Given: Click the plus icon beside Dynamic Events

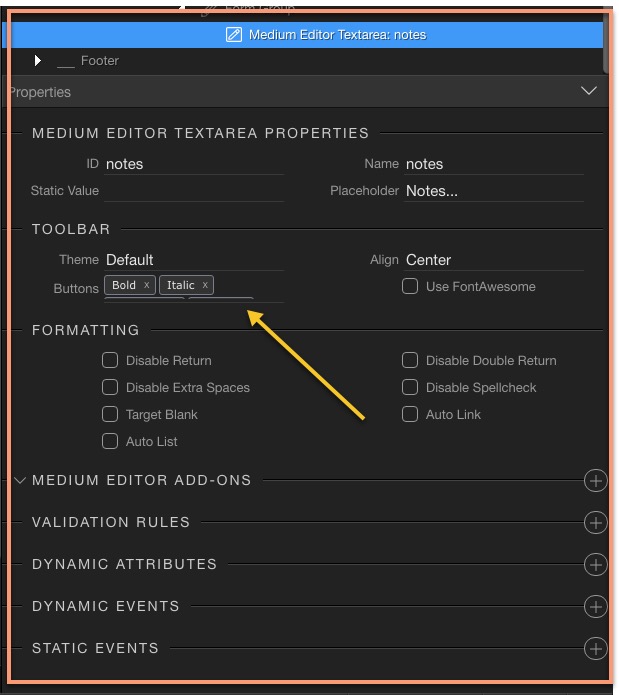Looking at the screenshot, I should pyautogui.click(x=595, y=607).
